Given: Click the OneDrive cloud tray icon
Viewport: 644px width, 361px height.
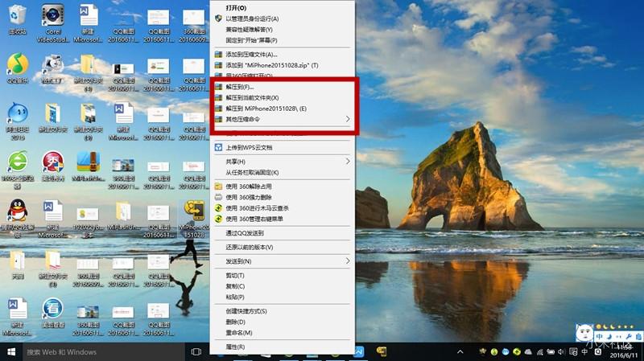Looking at the screenshot, I should click(529, 352).
